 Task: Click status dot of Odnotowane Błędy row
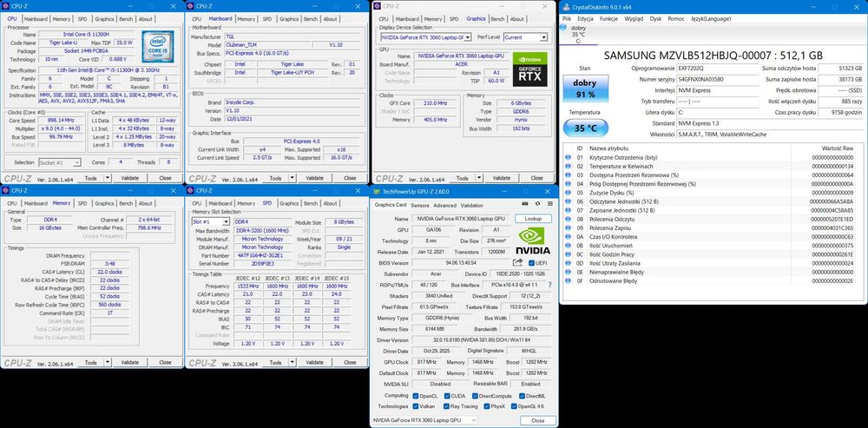point(568,280)
